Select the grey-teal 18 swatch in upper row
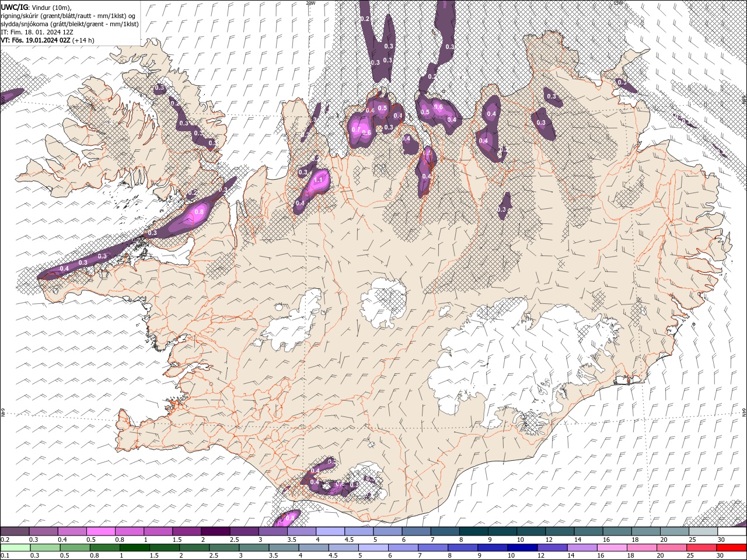Viewport: 747px width, 560px height. (x=646, y=531)
